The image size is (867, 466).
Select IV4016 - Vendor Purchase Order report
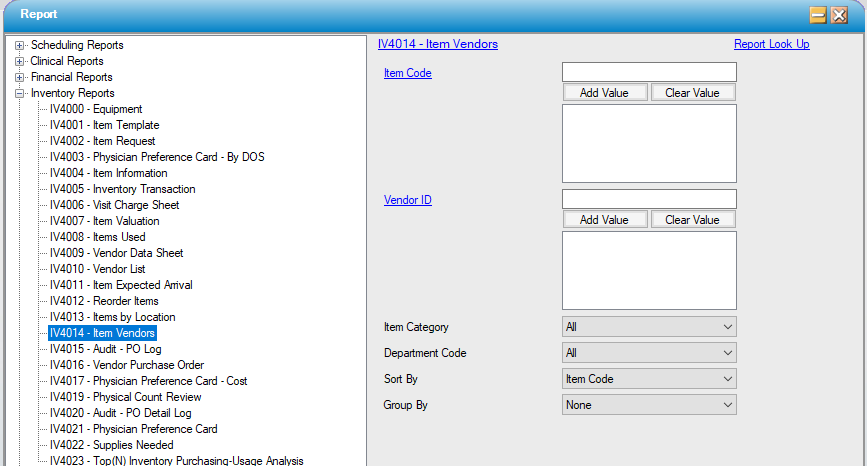coord(127,365)
